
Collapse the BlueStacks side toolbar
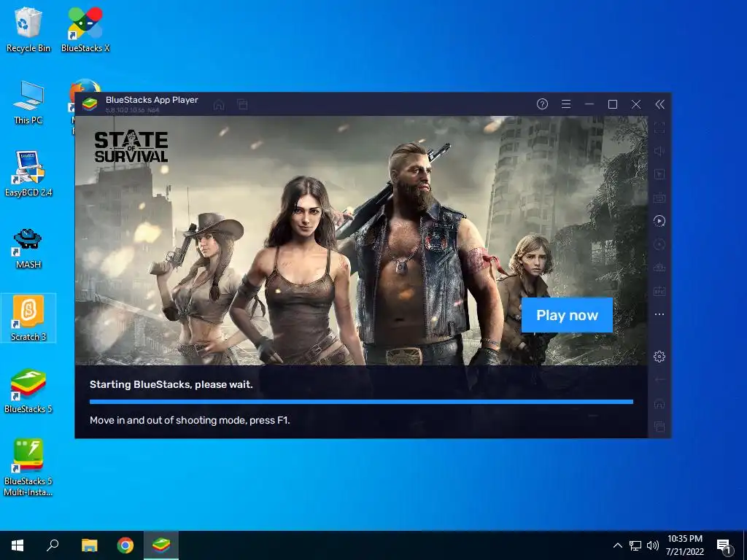pos(659,104)
